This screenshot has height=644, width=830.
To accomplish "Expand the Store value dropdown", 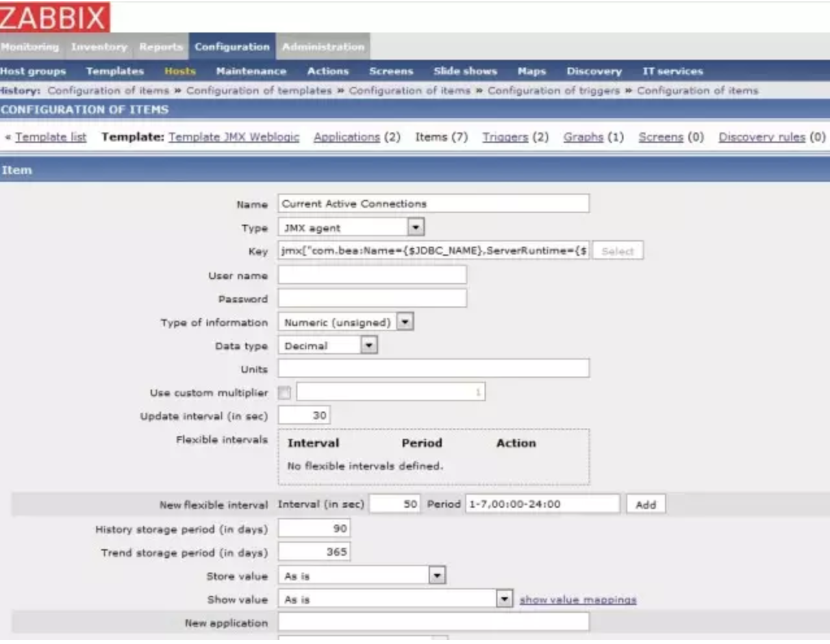I will 362,575.
